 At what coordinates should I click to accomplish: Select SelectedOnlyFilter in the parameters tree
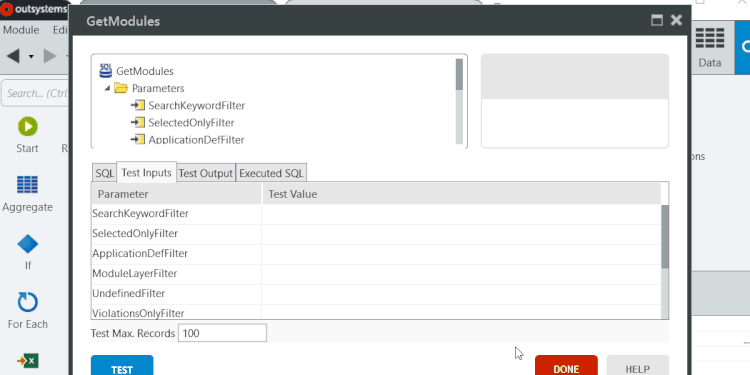191,122
